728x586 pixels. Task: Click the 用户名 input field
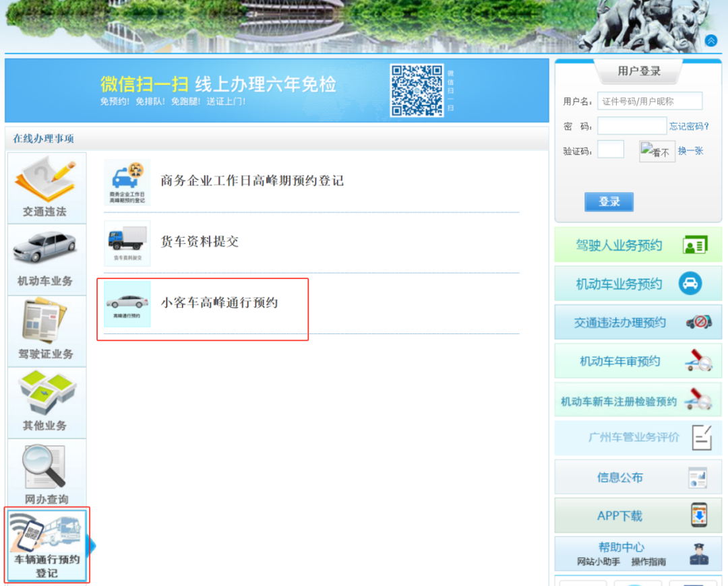click(x=650, y=101)
